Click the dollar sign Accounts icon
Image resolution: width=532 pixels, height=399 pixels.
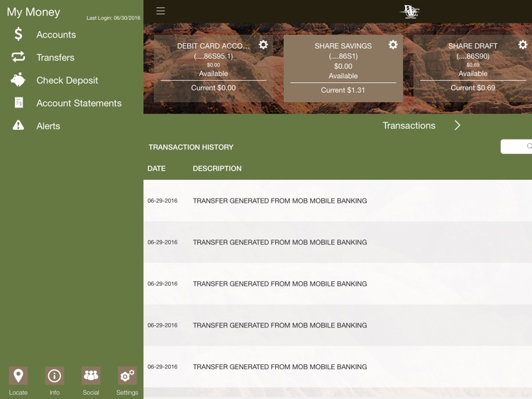pyautogui.click(x=18, y=34)
